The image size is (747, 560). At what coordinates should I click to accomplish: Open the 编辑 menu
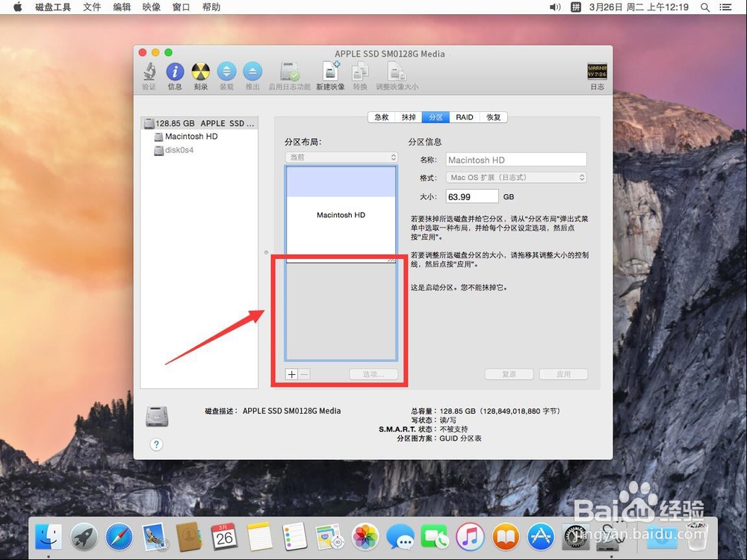(122, 7)
